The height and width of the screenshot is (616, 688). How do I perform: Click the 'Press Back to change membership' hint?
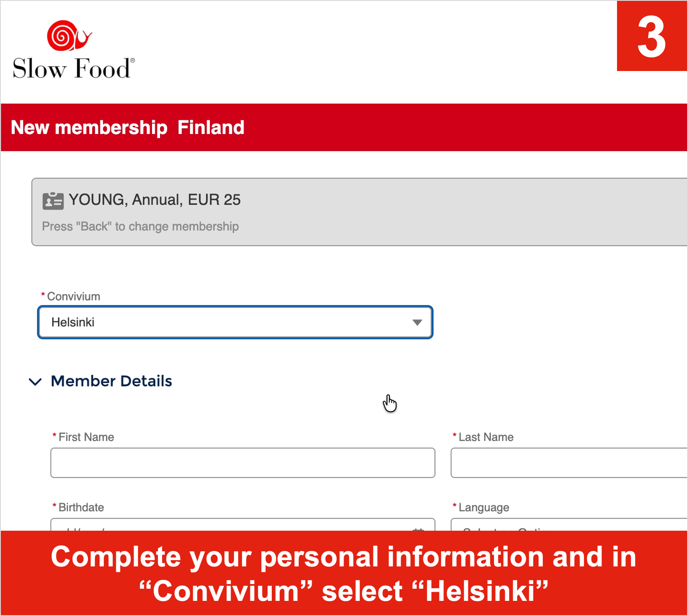[140, 226]
